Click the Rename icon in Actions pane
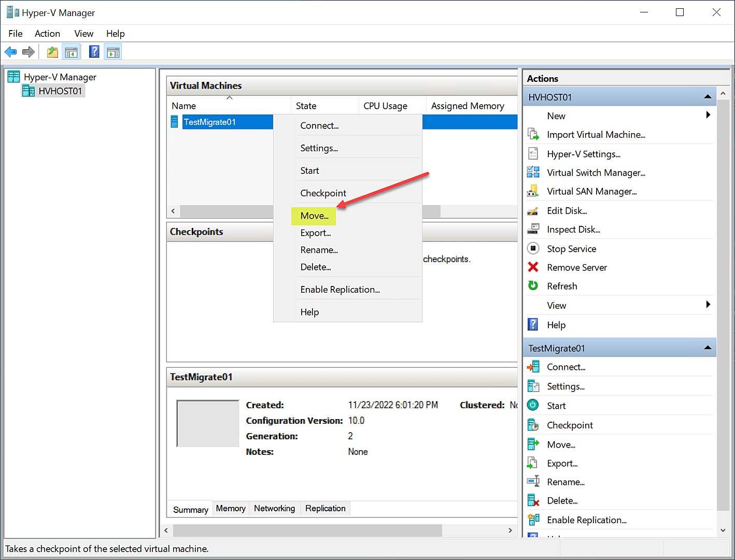The width and height of the screenshot is (735, 560). (533, 482)
